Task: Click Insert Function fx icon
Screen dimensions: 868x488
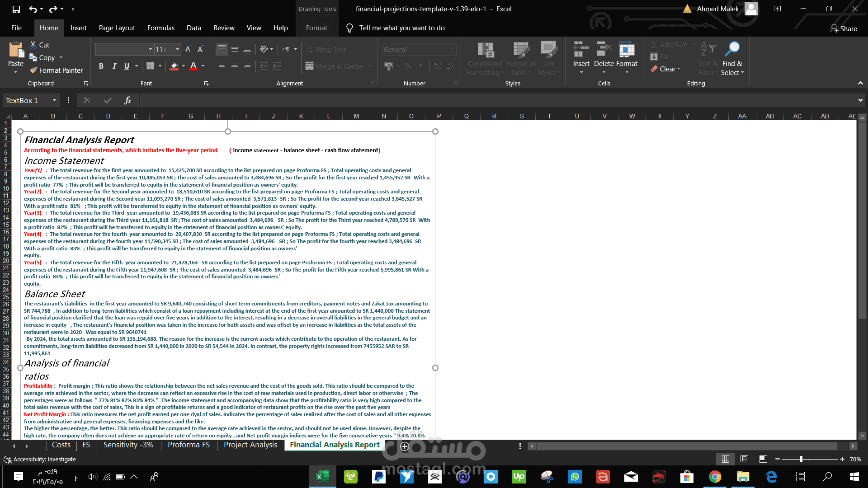Action: tap(127, 100)
